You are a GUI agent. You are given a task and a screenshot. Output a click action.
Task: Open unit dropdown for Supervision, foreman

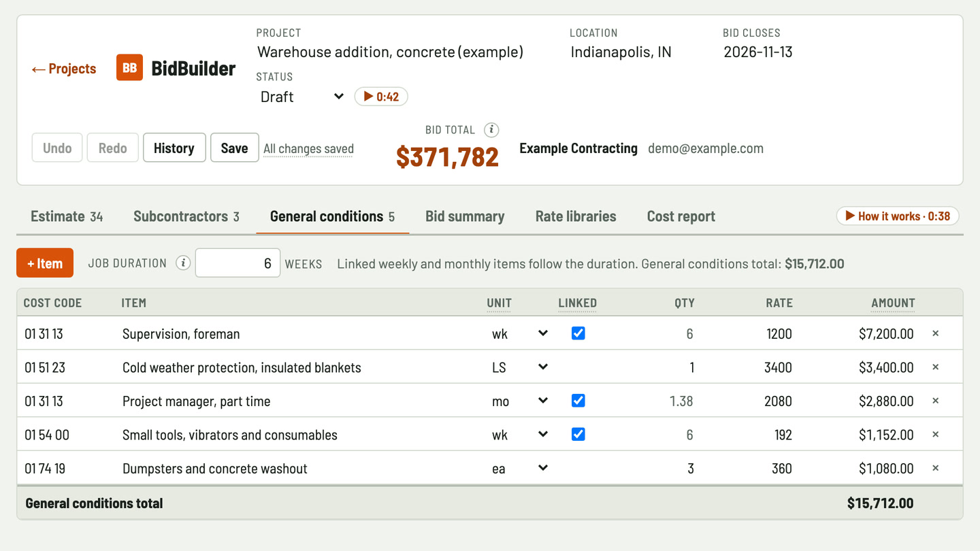(x=519, y=333)
